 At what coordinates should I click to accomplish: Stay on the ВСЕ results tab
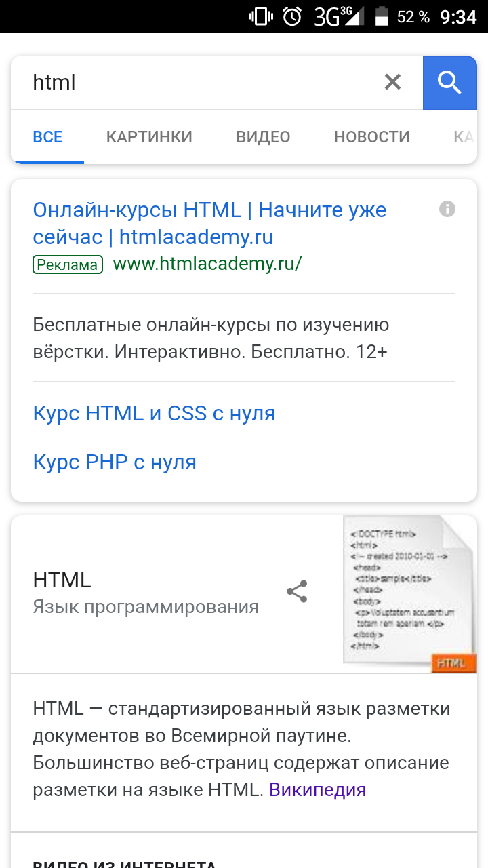(47, 136)
